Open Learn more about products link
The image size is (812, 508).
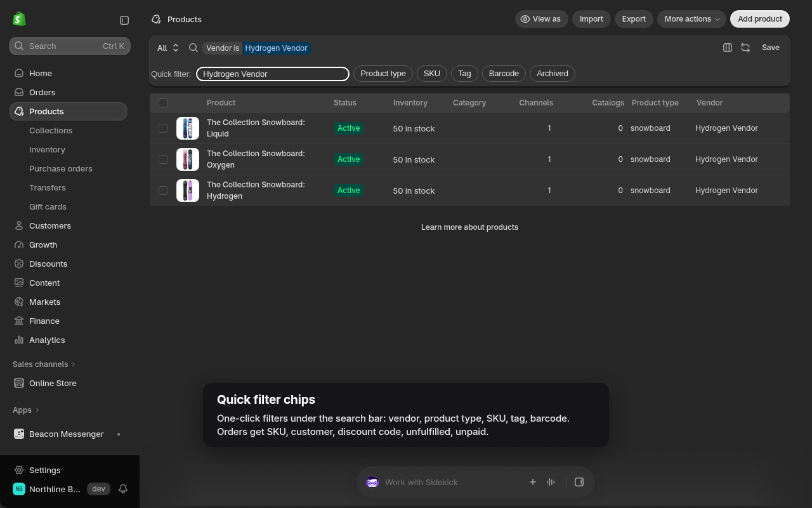[x=469, y=227]
